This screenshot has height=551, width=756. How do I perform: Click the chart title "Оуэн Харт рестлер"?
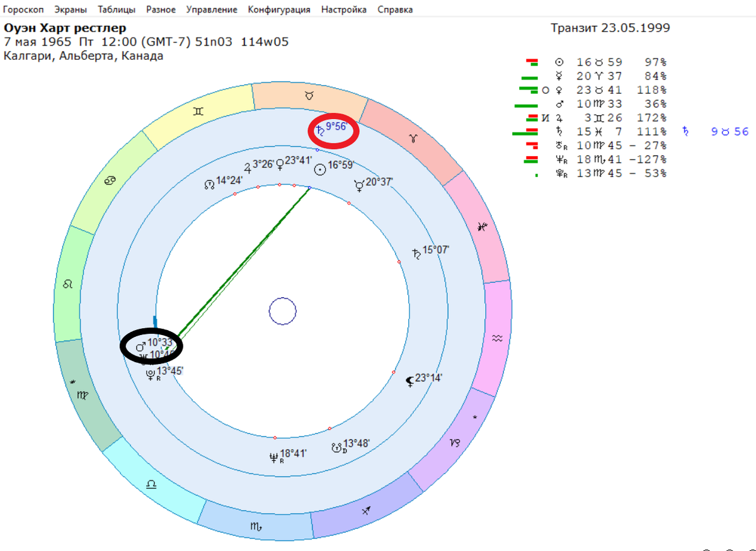(x=65, y=28)
